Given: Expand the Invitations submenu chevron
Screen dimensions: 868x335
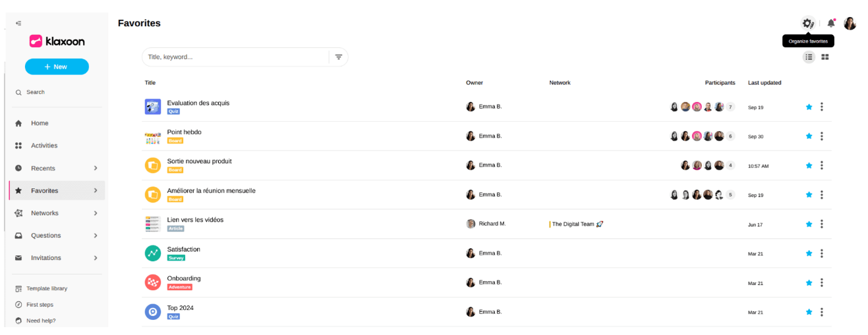Looking at the screenshot, I should tap(96, 258).
